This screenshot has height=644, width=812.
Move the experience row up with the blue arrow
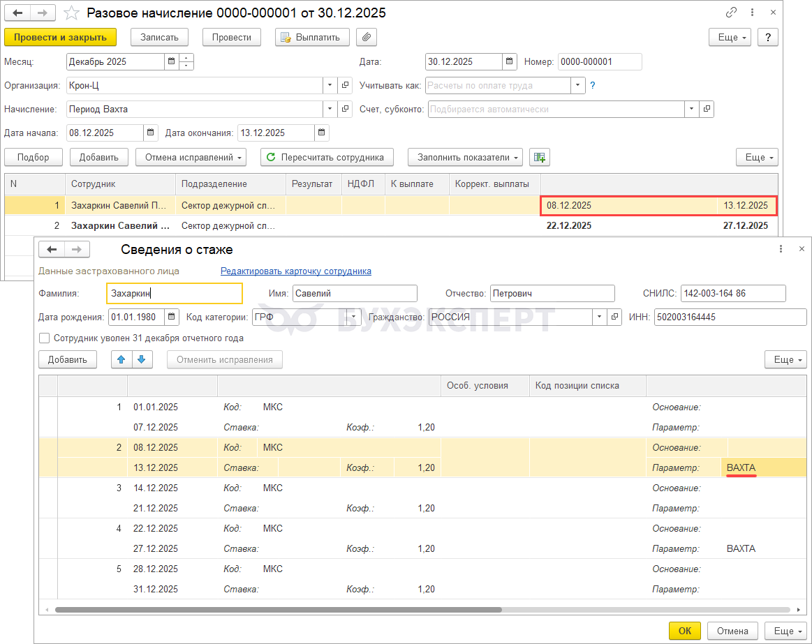(121, 359)
